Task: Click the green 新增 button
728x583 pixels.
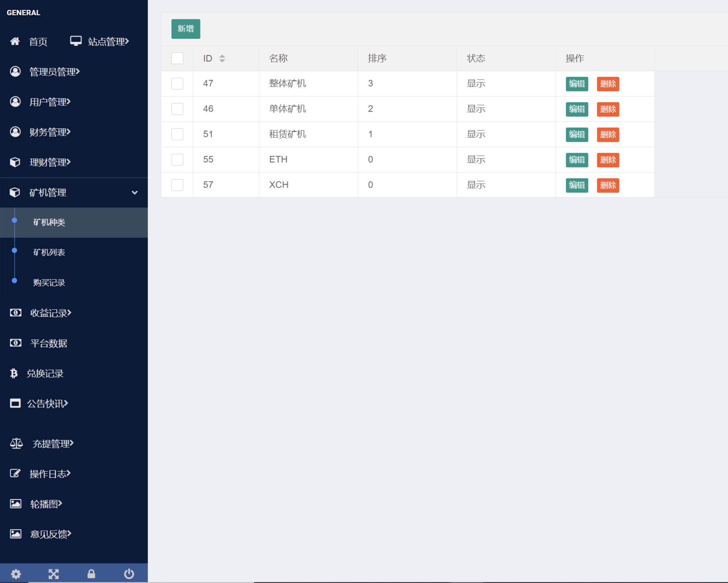Action: (185, 29)
